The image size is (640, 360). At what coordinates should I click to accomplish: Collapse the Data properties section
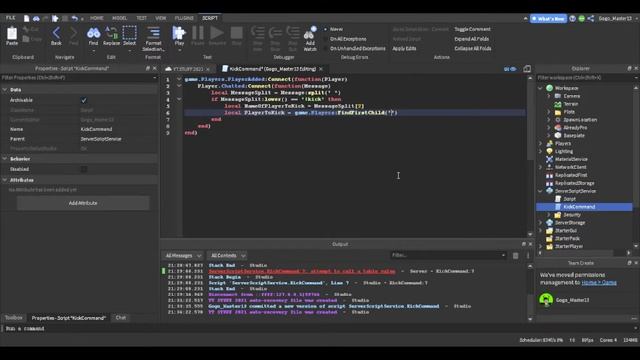click(5, 90)
